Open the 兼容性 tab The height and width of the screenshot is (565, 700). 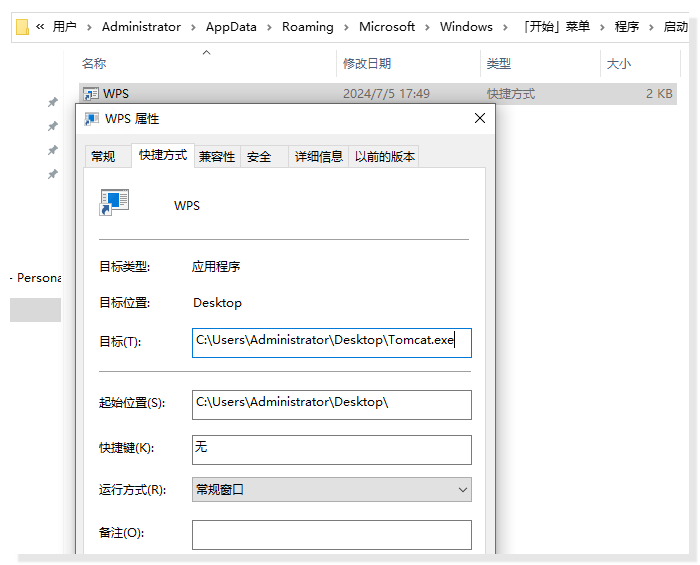(x=216, y=157)
